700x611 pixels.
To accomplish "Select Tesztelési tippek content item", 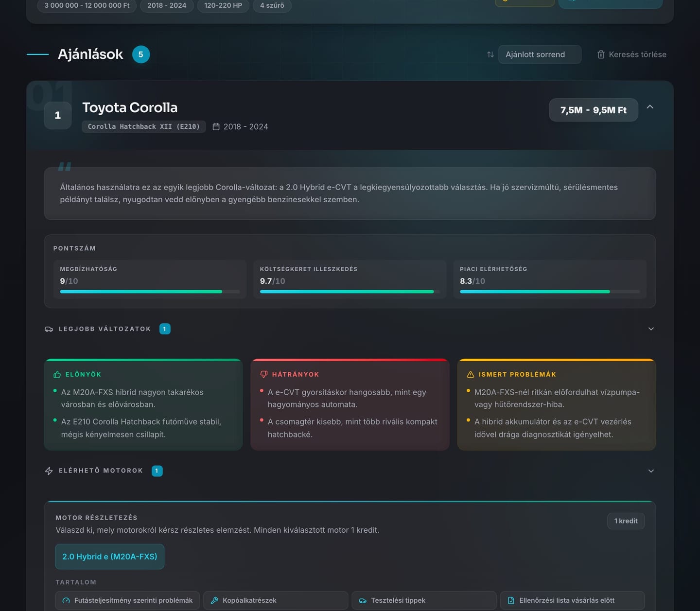I will click(x=424, y=600).
